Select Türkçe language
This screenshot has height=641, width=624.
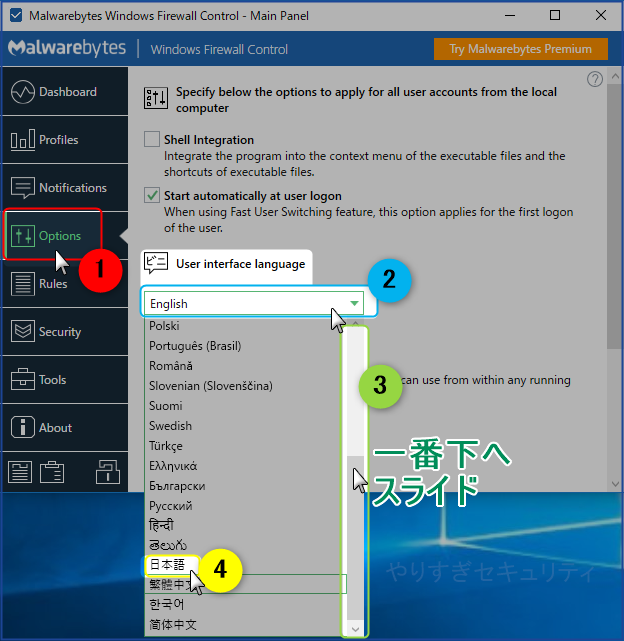coord(243,446)
